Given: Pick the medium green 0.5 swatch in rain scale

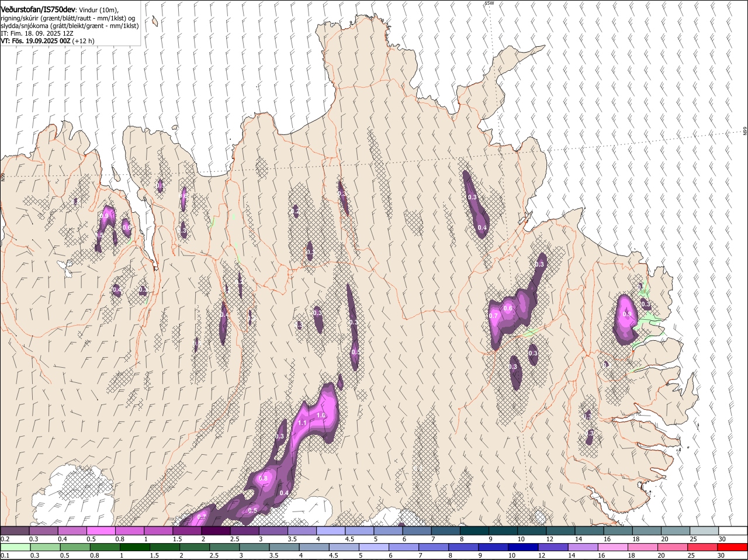Looking at the screenshot, I should pyautogui.click(x=75, y=547).
